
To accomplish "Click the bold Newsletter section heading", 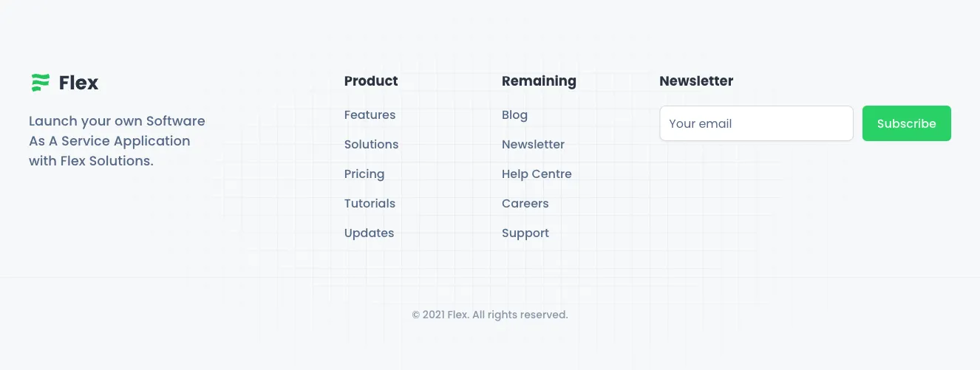I will coord(696,81).
